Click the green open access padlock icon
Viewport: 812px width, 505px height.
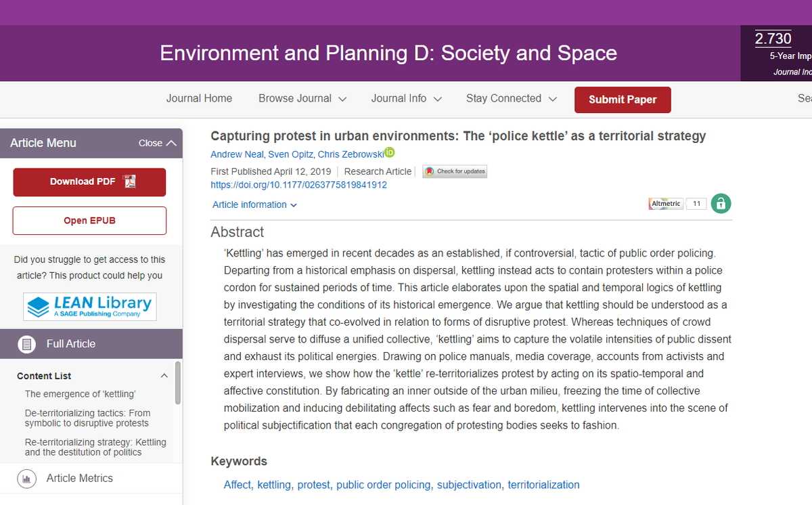[x=721, y=203]
